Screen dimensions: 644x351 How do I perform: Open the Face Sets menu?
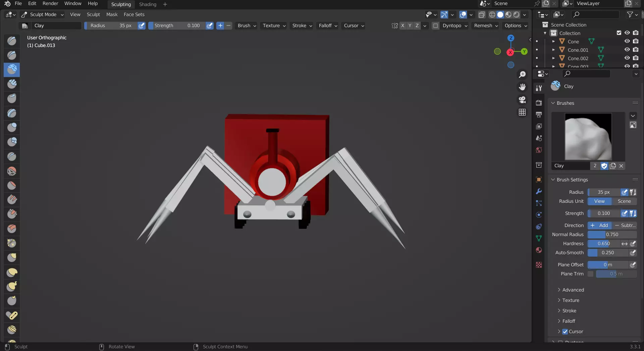tap(134, 15)
